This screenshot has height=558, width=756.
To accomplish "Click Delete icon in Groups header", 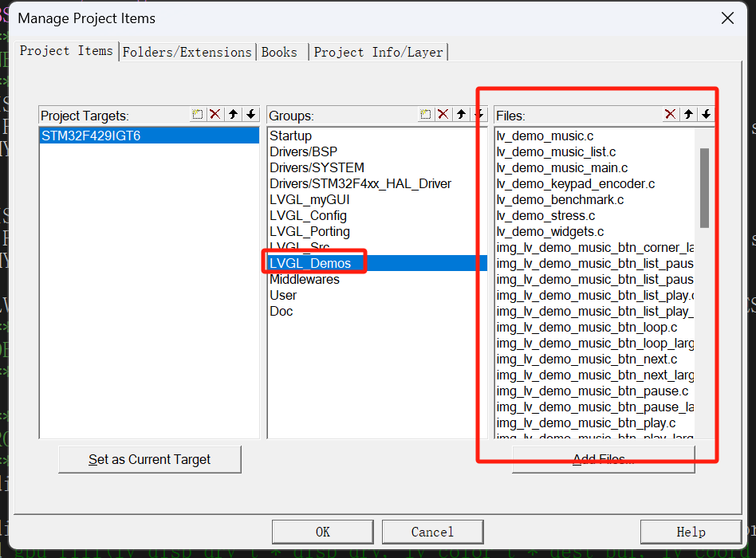I will point(443,115).
